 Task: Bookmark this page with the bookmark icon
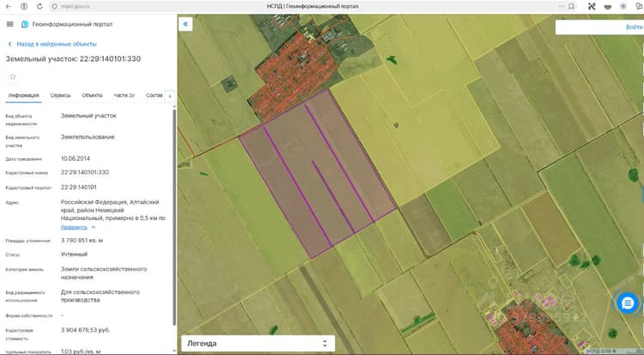pyautogui.click(x=571, y=6)
